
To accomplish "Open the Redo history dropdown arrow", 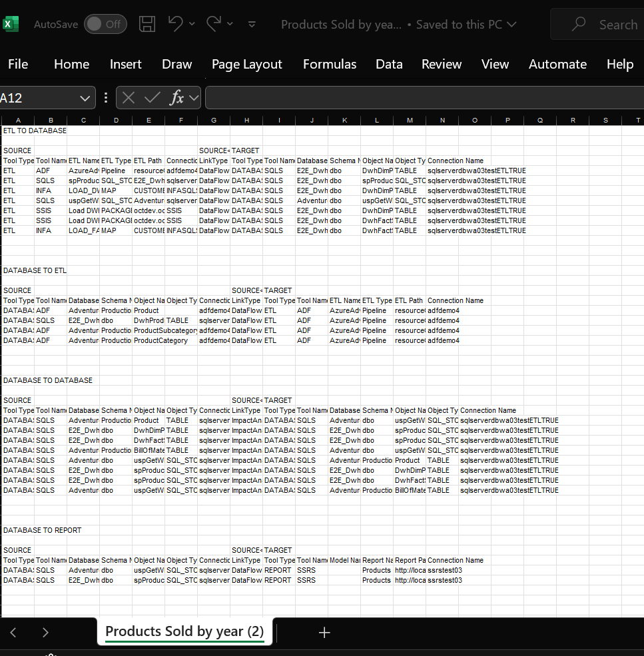I will pos(230,24).
